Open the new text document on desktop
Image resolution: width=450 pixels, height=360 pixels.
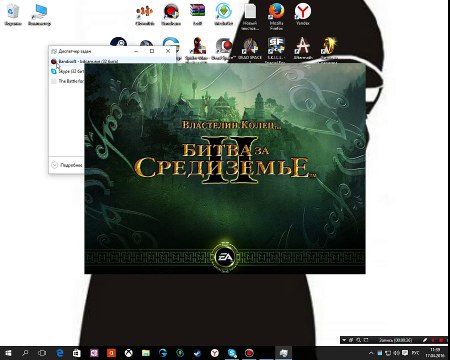(x=250, y=17)
